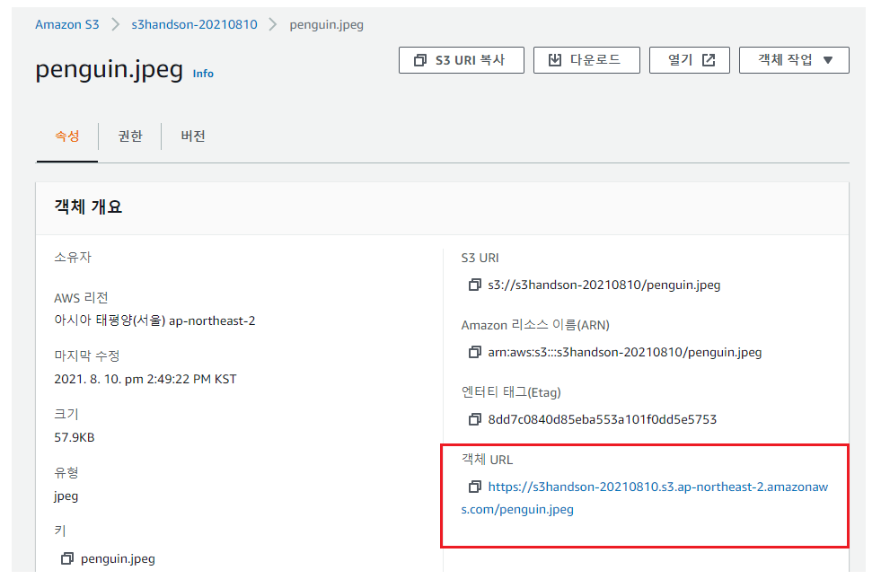Click the 크기 size label
Viewport: 881px width, 588px height.
[66, 414]
